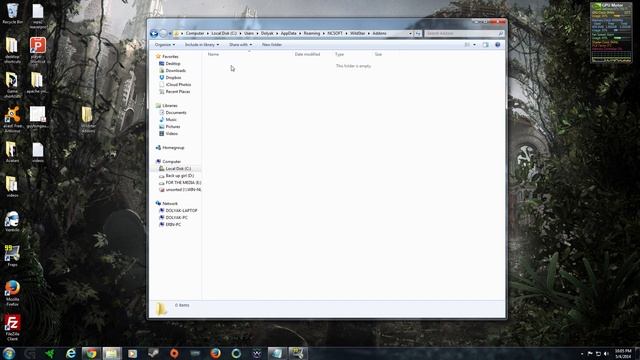The image size is (640, 360).
Task: Click the Explorer forward arrow button
Action: [163, 33]
